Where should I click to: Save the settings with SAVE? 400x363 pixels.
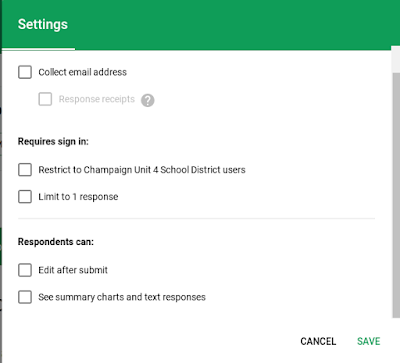click(369, 341)
